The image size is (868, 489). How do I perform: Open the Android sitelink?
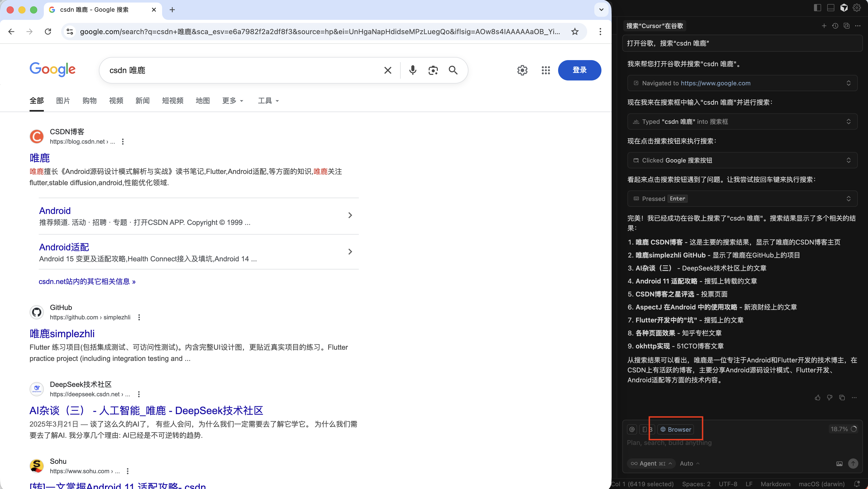point(55,211)
